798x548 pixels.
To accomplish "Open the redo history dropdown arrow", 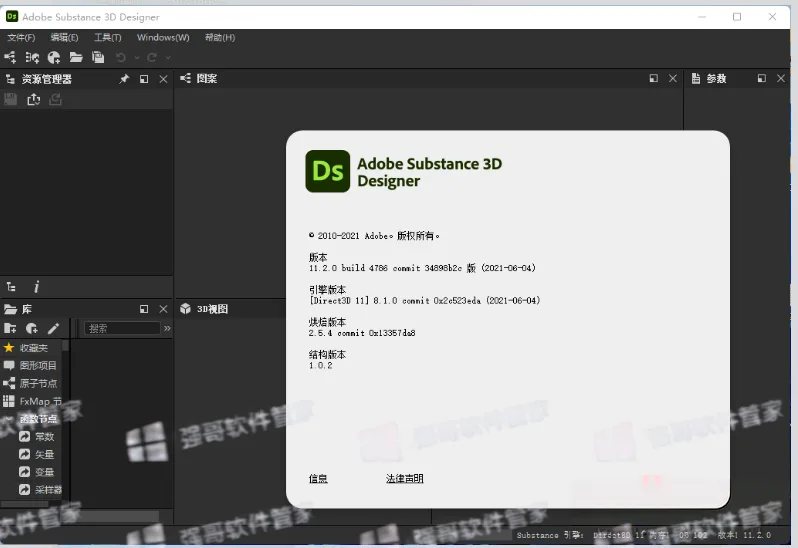I will click(168, 58).
